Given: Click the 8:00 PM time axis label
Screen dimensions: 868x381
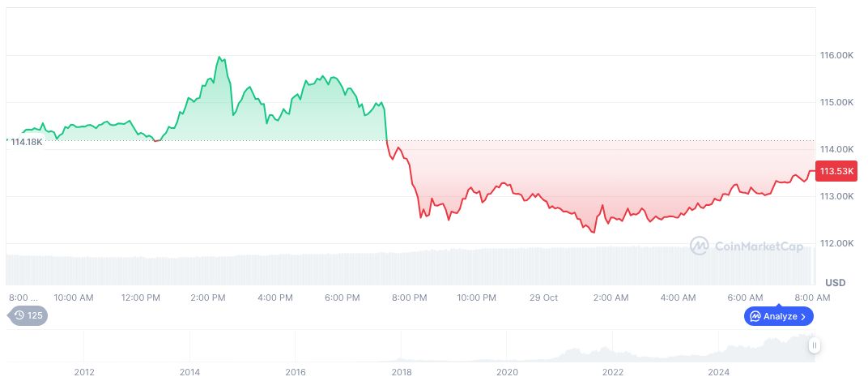Looking at the screenshot, I should click(x=410, y=298).
